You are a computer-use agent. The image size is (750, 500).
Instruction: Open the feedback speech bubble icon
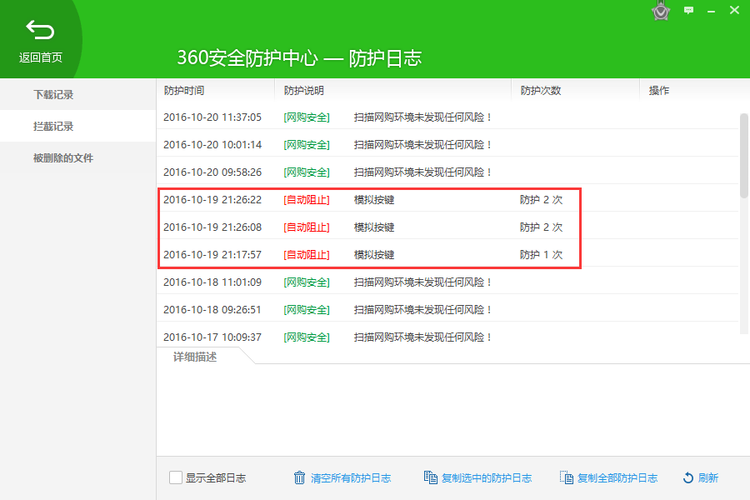click(x=688, y=10)
